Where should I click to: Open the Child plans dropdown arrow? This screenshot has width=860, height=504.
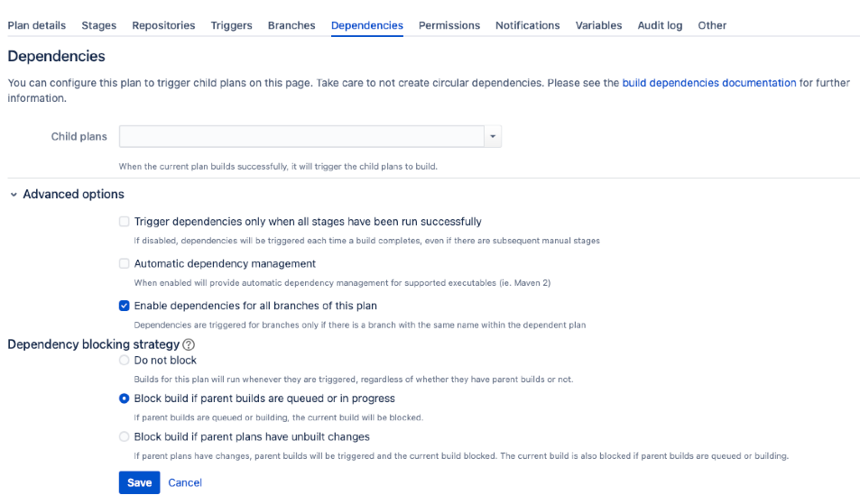[493, 137]
